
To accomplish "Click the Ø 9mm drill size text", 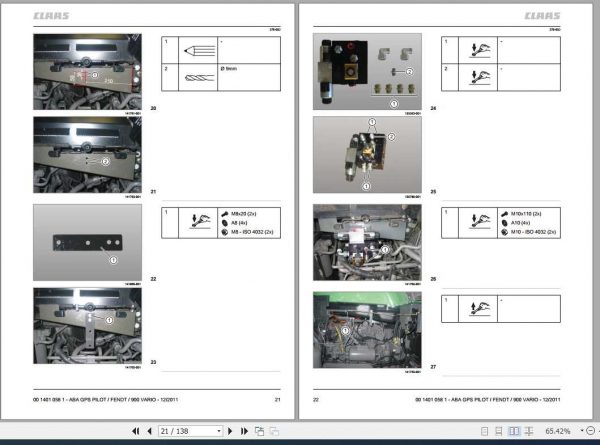I will coord(229,68).
